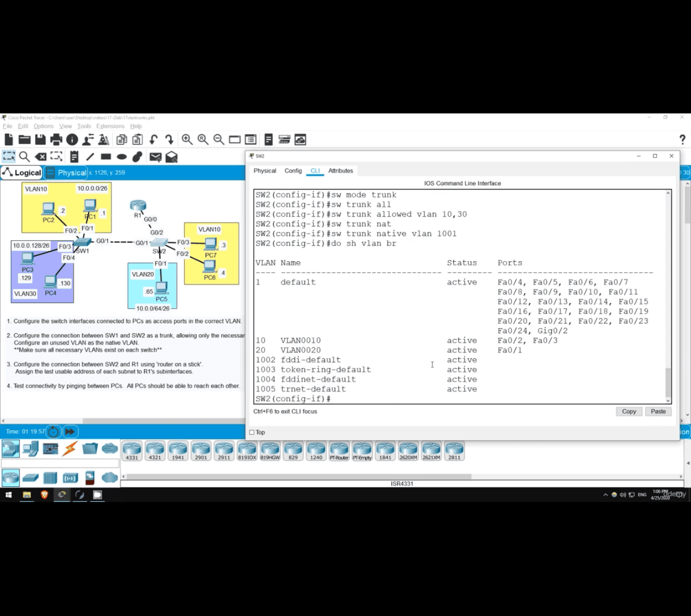
Task: Zoom out of the workspace
Action: (219, 140)
